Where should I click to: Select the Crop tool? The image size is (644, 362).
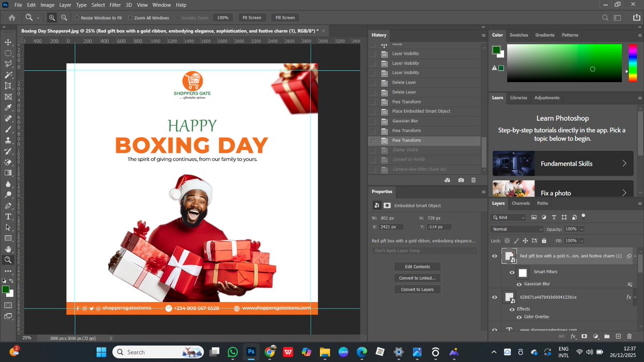tap(8, 86)
